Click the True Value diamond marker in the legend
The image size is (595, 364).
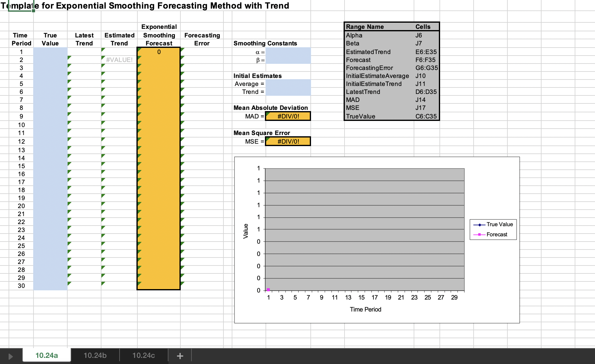pyautogui.click(x=480, y=224)
